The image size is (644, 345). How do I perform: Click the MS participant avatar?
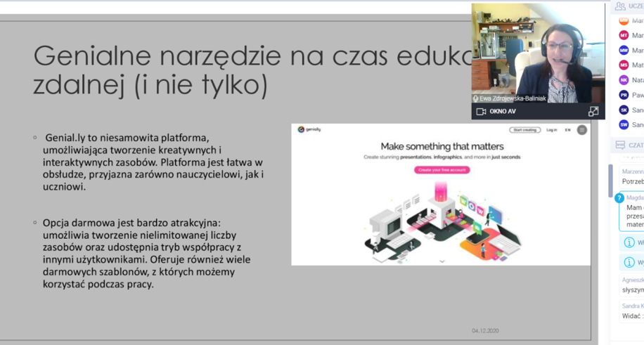pos(624,65)
